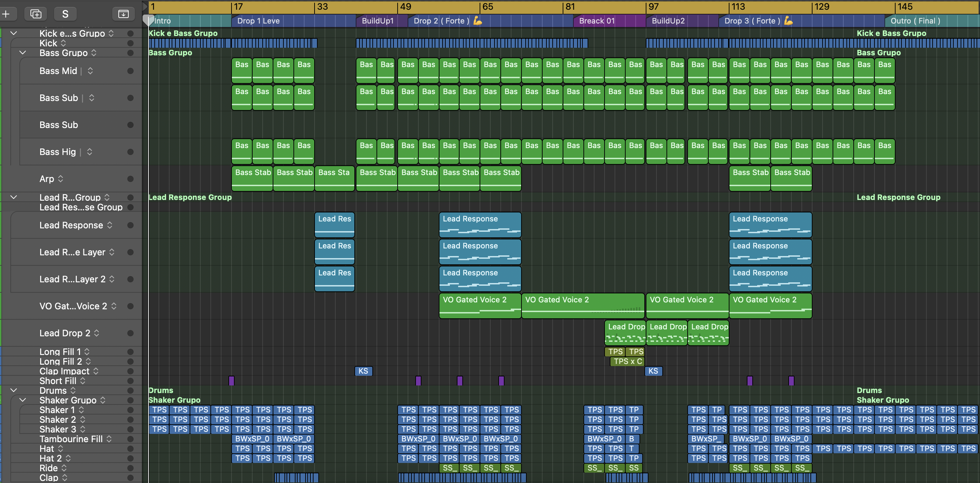980x483 pixels.
Task: Click the up-down chevron beside Bass Hig
Action: tap(89, 152)
